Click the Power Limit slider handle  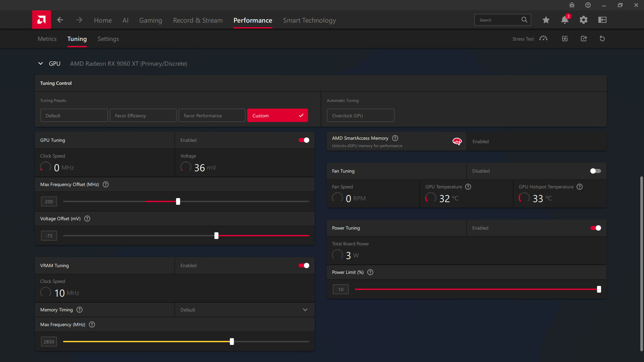pyautogui.click(x=599, y=289)
